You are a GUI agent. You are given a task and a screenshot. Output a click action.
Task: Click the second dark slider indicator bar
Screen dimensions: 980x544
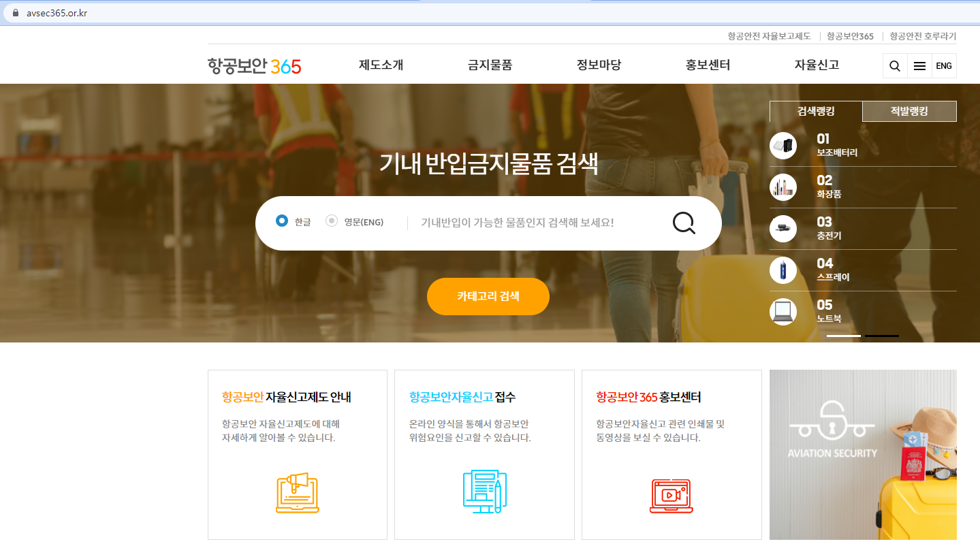pos(882,336)
